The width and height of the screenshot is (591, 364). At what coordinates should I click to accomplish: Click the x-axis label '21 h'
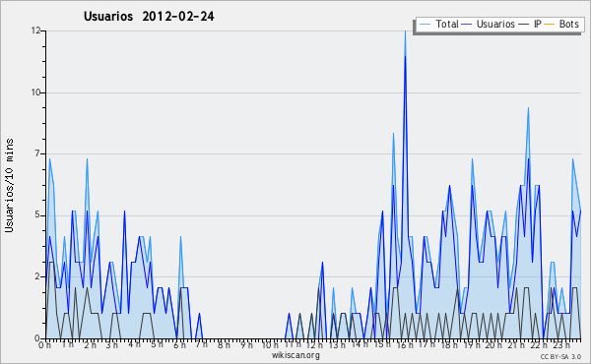[x=516, y=344]
